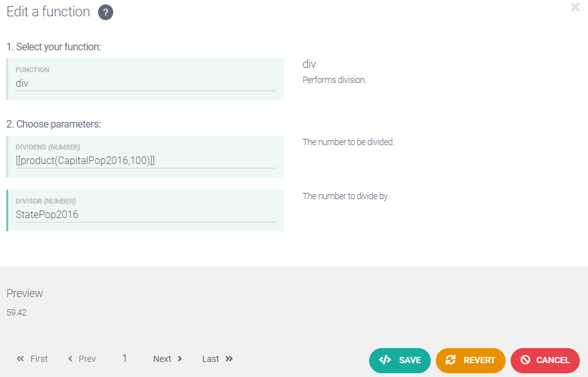Close the Edit a function dialog
Screen dimensions: 588x377
click(575, 8)
